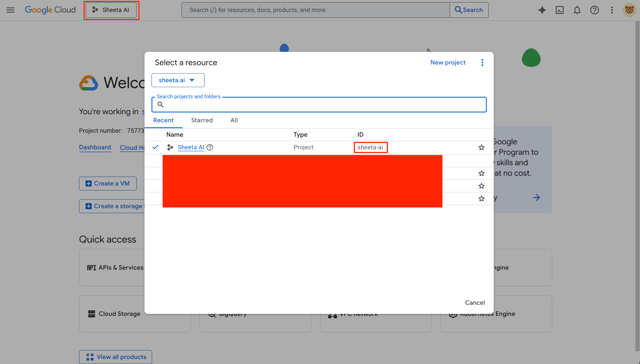Screen dimensions: 640x364
Task: Open help info next to Sheeta AI project
Action: coord(210,147)
